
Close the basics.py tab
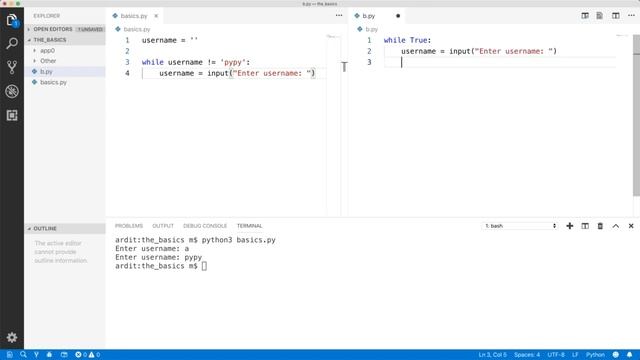click(x=156, y=16)
